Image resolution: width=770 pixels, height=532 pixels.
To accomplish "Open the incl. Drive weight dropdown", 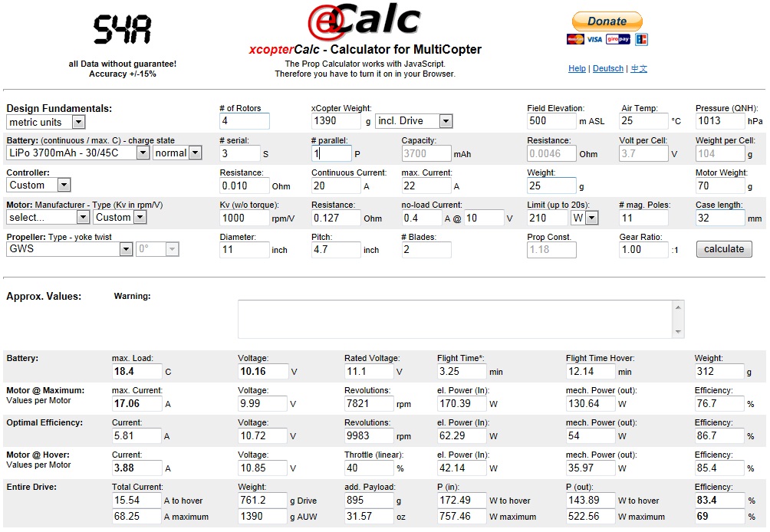I will (414, 121).
